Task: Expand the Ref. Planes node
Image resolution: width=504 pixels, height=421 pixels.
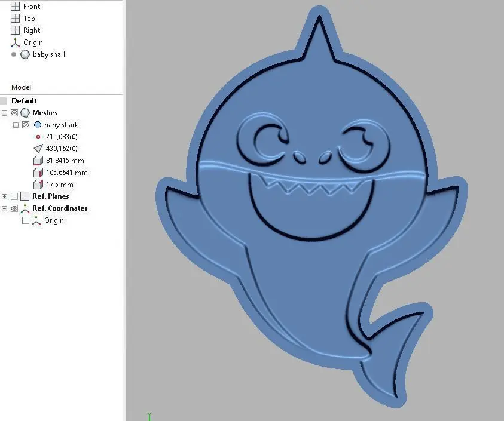Action: tap(5, 196)
